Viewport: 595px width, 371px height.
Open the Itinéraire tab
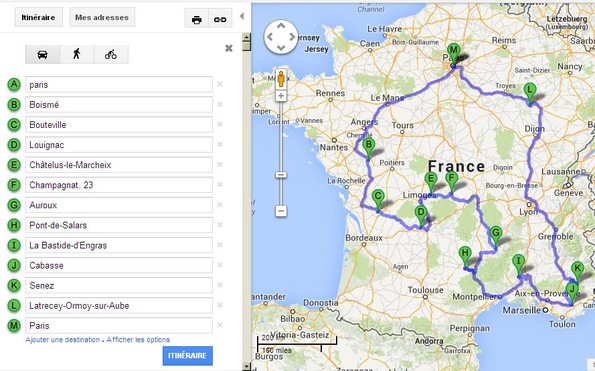pyautogui.click(x=38, y=17)
